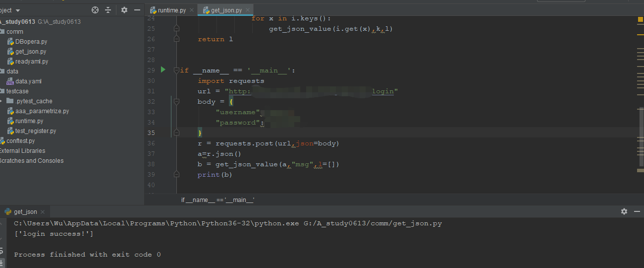Click 'Process finished with exit code 0'
644x268 pixels.
tap(87, 255)
